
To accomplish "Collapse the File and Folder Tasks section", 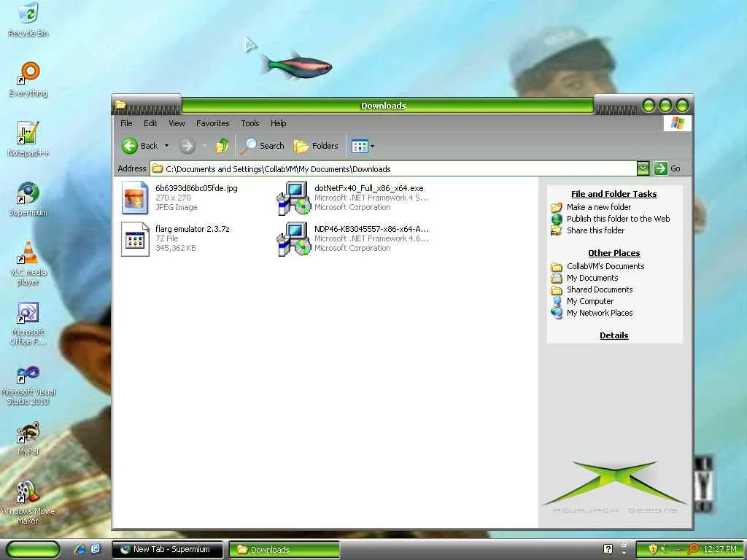I will click(x=614, y=194).
